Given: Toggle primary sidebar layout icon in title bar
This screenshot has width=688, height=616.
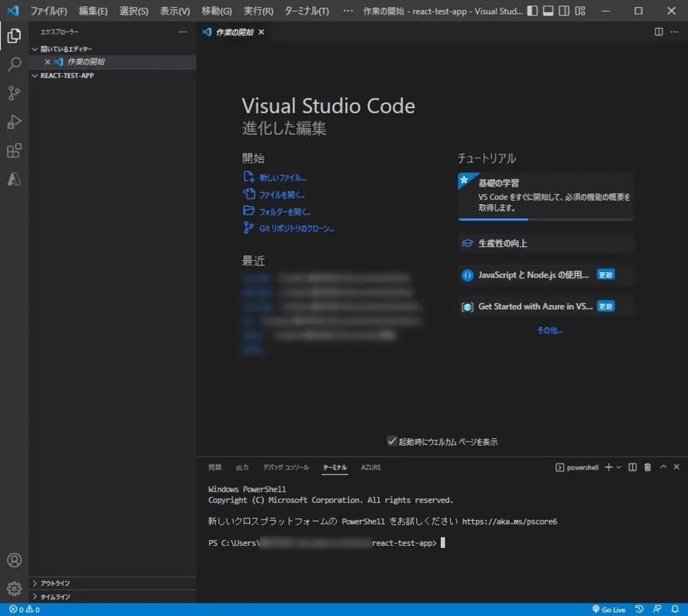Looking at the screenshot, I should pyautogui.click(x=532, y=11).
